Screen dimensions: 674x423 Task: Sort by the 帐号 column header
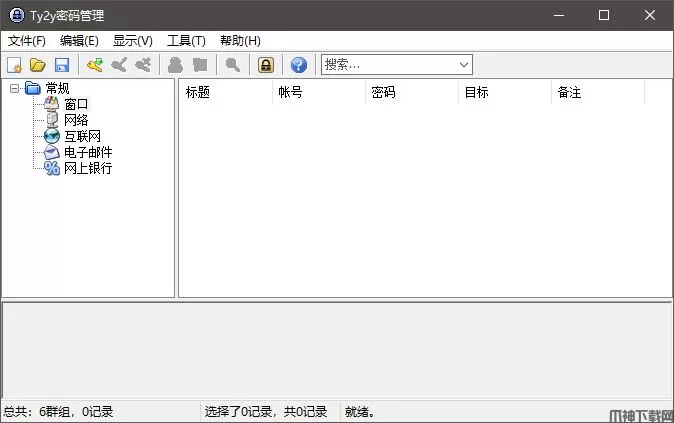point(319,92)
